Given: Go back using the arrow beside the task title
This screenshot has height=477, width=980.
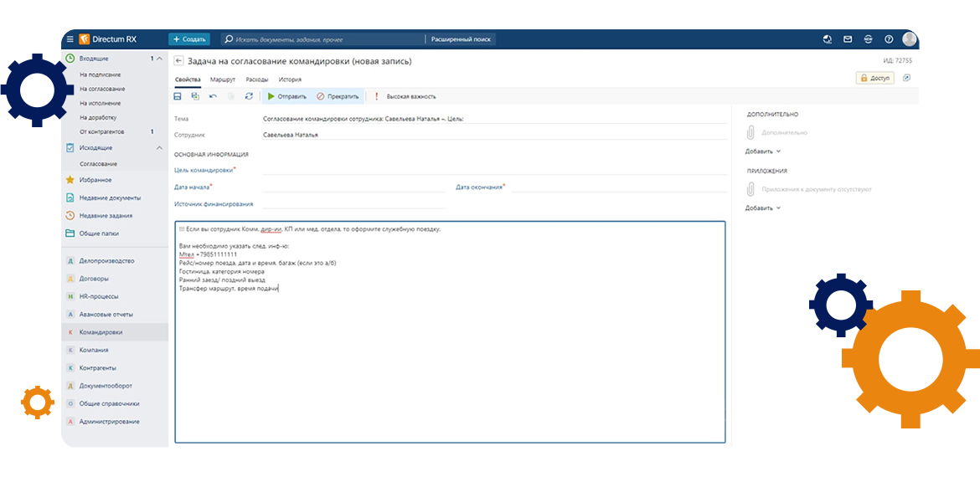Looking at the screenshot, I should pos(178,61).
